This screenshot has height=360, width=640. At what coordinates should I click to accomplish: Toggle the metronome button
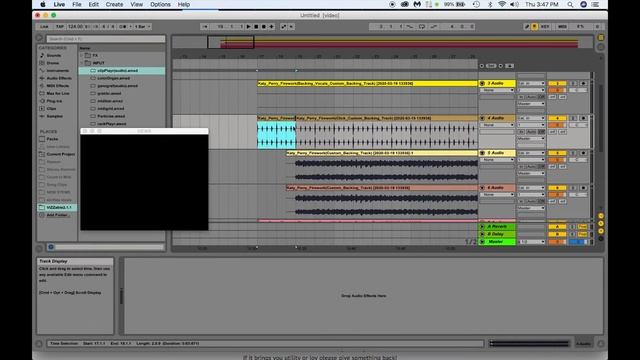point(122,27)
